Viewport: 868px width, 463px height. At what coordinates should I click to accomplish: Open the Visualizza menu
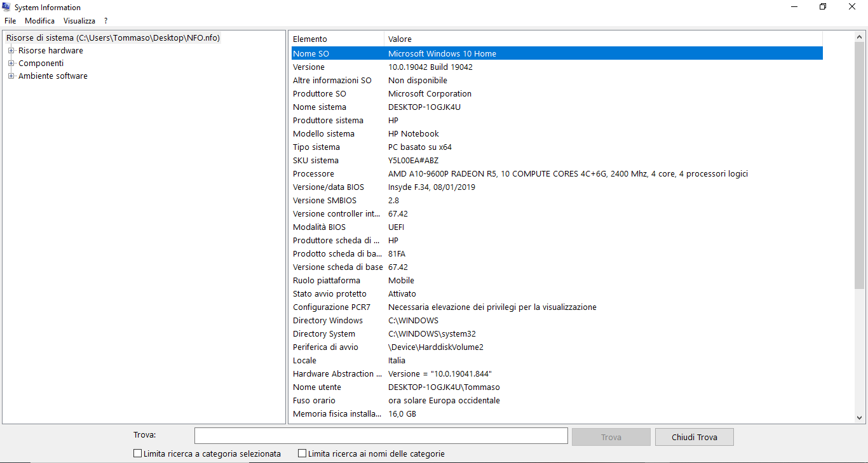[x=79, y=20]
